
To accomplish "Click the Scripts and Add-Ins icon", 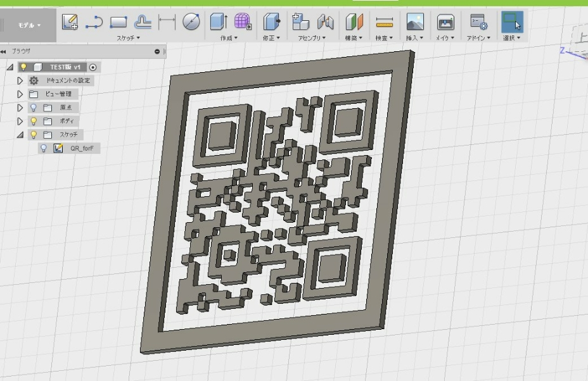I will coord(478,22).
